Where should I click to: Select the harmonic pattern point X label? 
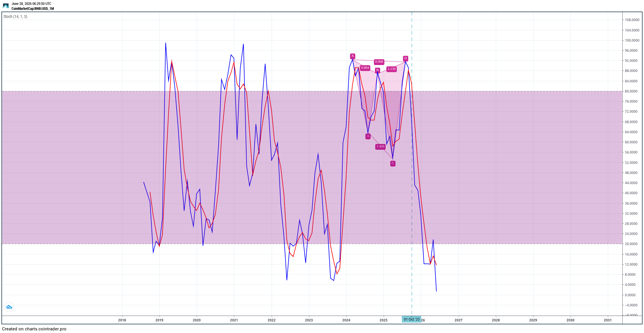352,56
